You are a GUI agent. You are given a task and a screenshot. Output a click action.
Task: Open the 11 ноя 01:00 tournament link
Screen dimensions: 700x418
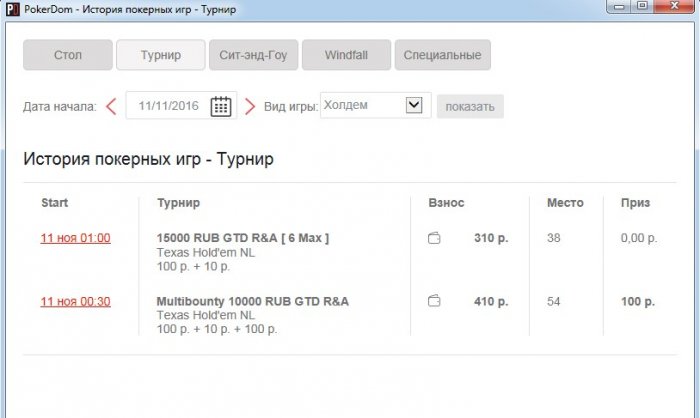coord(75,239)
